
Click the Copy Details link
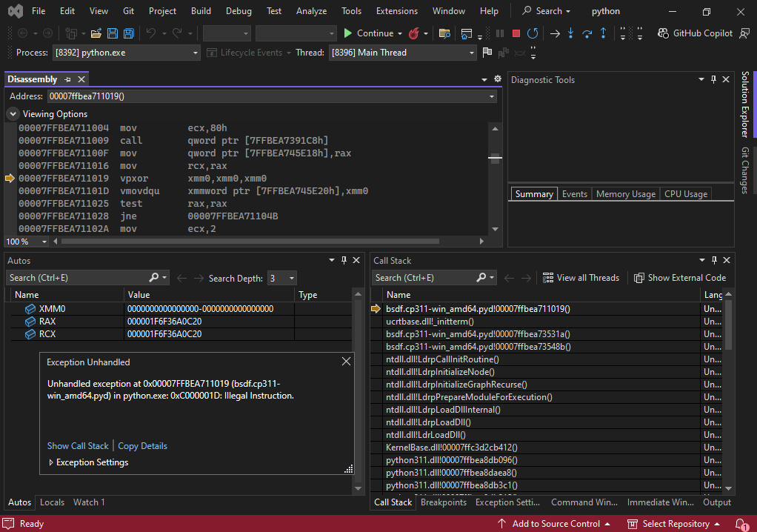[142, 446]
